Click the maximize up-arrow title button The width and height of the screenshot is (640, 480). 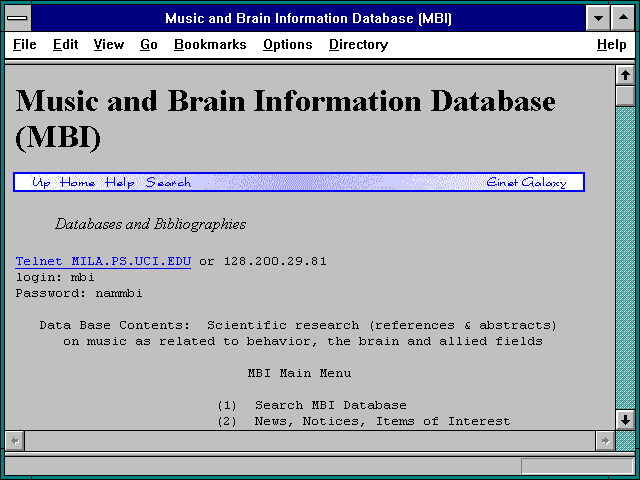coord(623,18)
